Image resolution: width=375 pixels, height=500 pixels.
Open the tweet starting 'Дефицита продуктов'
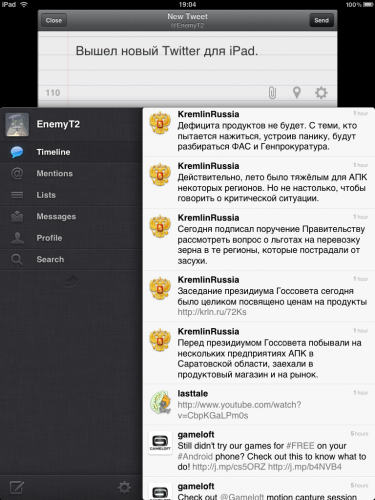pos(259,133)
